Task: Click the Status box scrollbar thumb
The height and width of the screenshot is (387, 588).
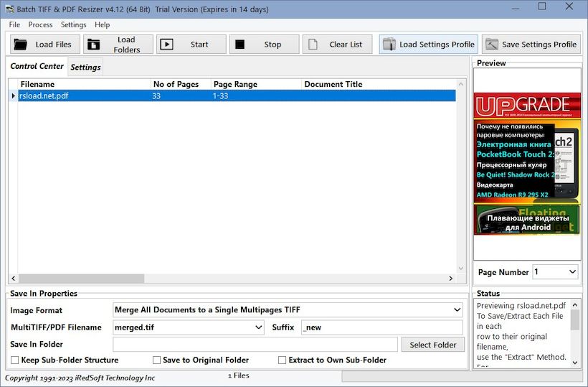Action: pos(575,320)
